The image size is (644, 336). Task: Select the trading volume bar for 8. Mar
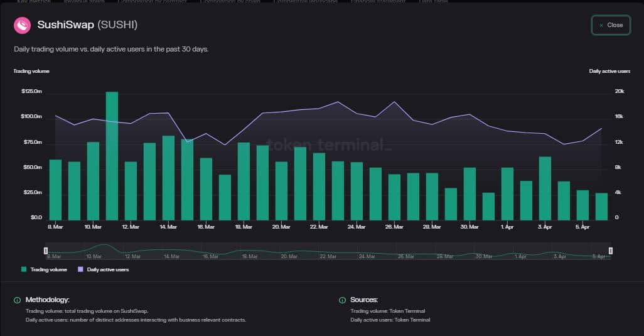coord(55,190)
